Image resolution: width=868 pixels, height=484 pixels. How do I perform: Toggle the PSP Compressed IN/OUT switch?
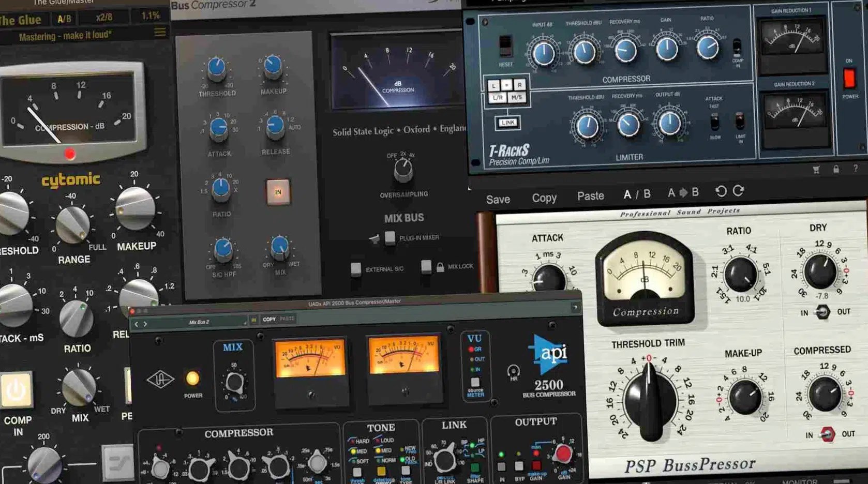828,434
